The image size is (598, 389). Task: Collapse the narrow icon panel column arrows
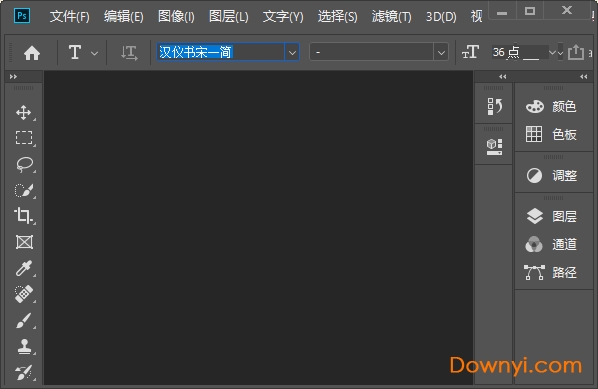click(x=503, y=77)
